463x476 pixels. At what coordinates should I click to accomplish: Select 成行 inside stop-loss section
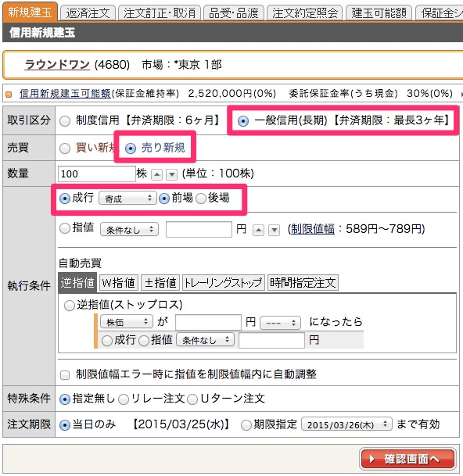click(107, 341)
